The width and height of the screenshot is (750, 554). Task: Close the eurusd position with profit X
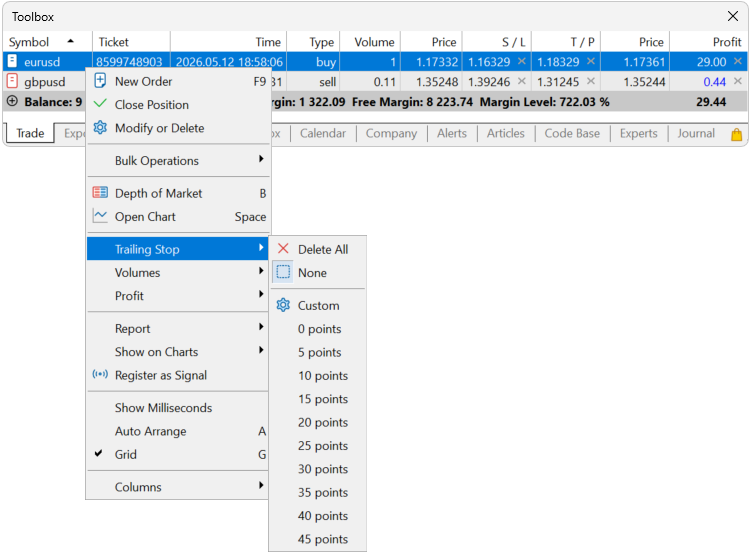point(738,61)
